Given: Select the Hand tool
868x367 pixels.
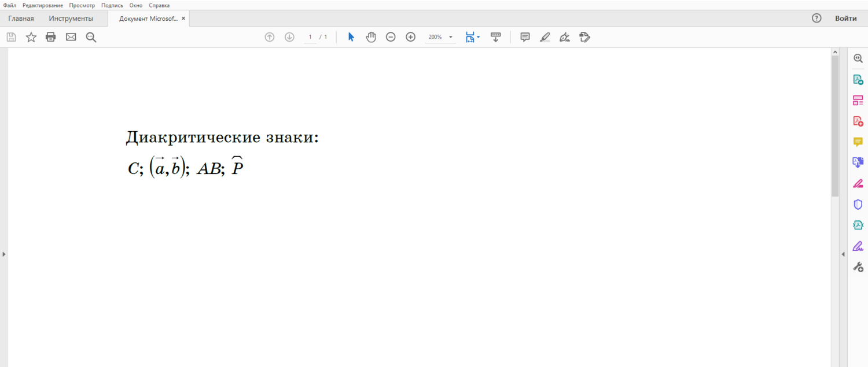Looking at the screenshot, I should (x=371, y=36).
